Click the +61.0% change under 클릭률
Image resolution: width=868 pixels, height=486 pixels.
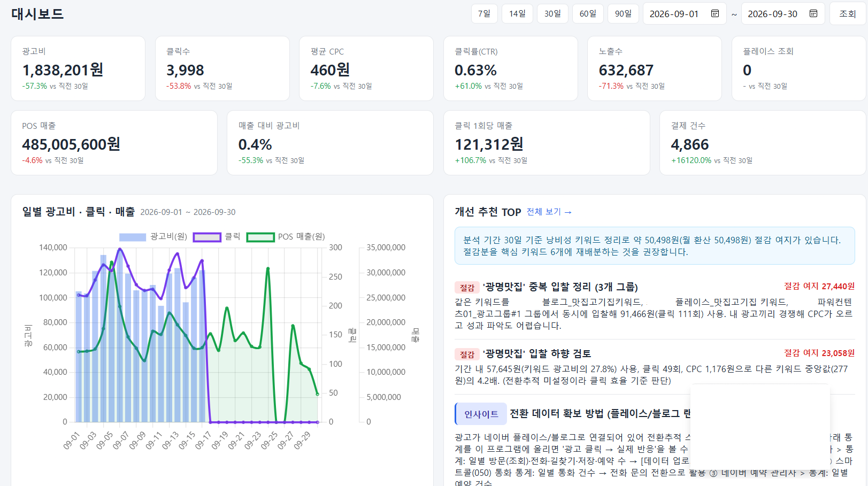(468, 86)
